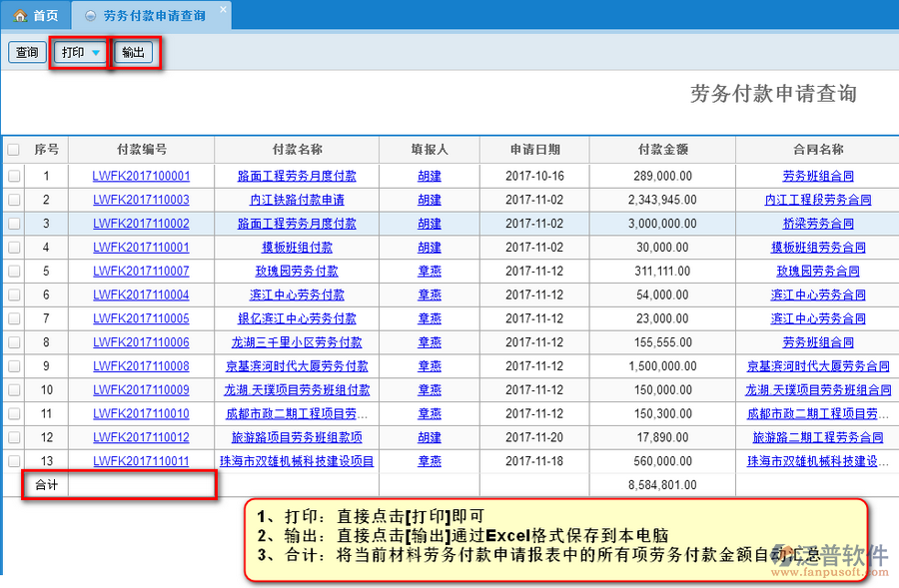
Task: Toggle the select-all checkbox in table header
Action: (x=13, y=150)
